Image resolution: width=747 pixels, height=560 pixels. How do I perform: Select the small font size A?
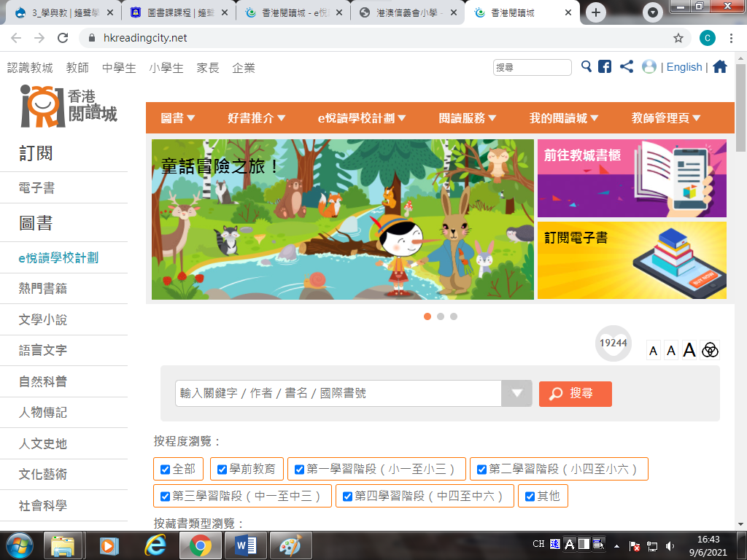(x=653, y=351)
